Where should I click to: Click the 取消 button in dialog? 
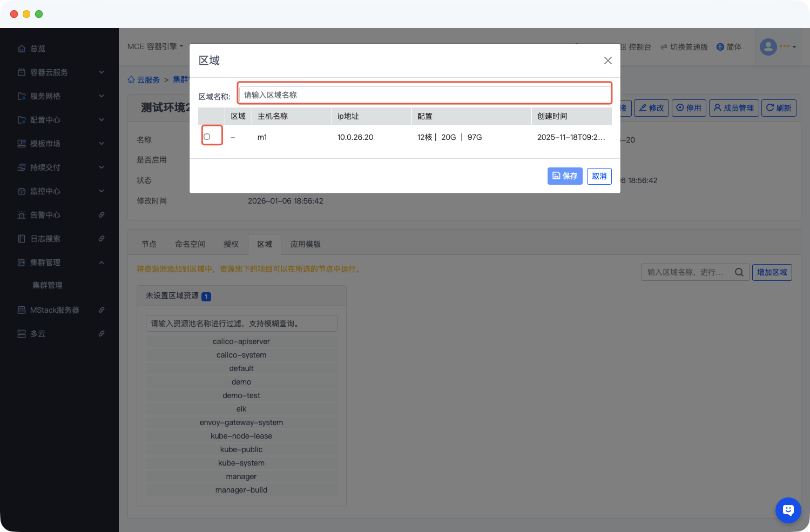pyautogui.click(x=599, y=176)
